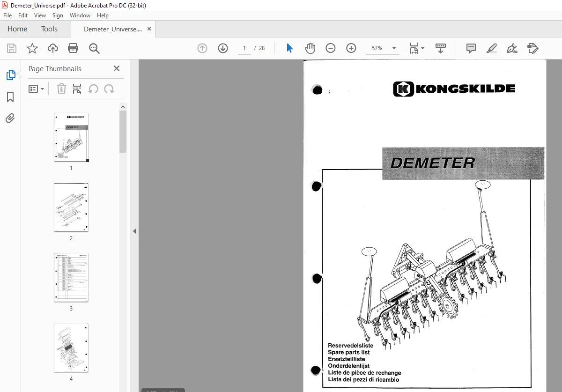Viewport: 562px width, 392px height.
Task: Click the 'Ersatzteilliste' text on page
Action: pyautogui.click(x=346, y=359)
